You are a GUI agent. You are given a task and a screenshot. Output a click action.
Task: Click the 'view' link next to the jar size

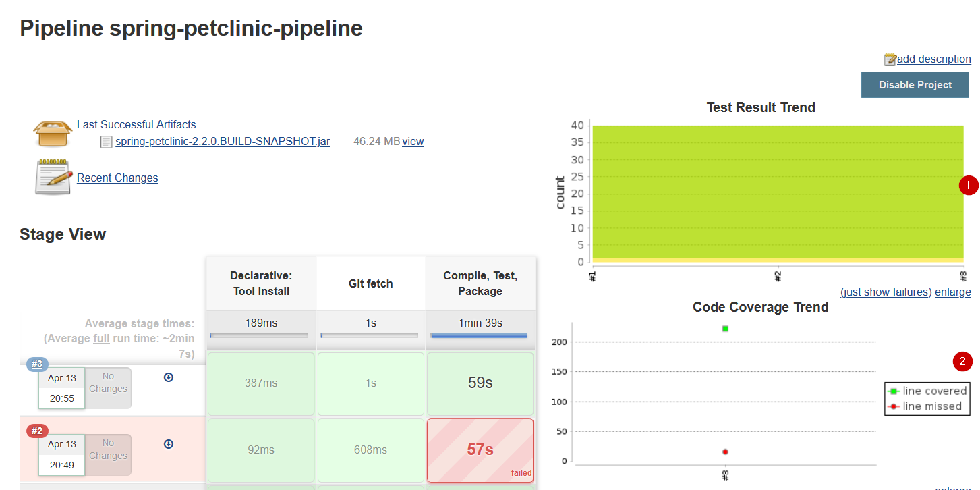click(x=413, y=141)
